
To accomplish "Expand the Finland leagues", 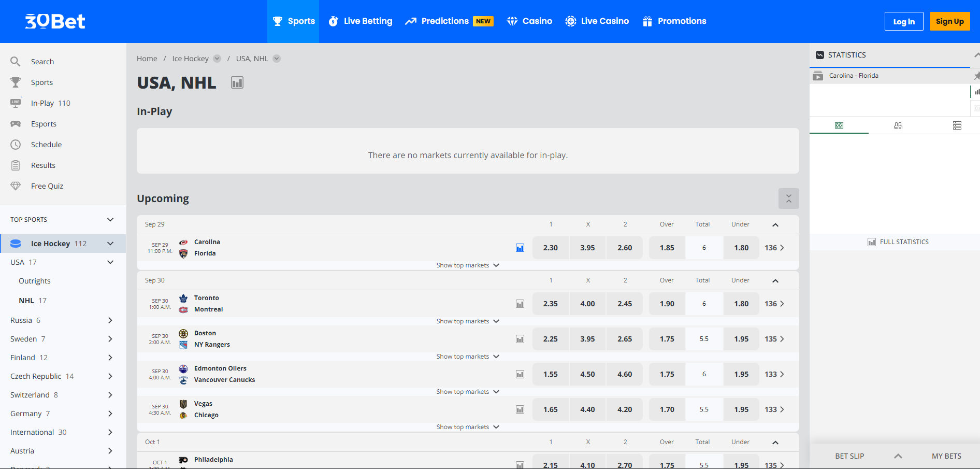I will tap(110, 358).
